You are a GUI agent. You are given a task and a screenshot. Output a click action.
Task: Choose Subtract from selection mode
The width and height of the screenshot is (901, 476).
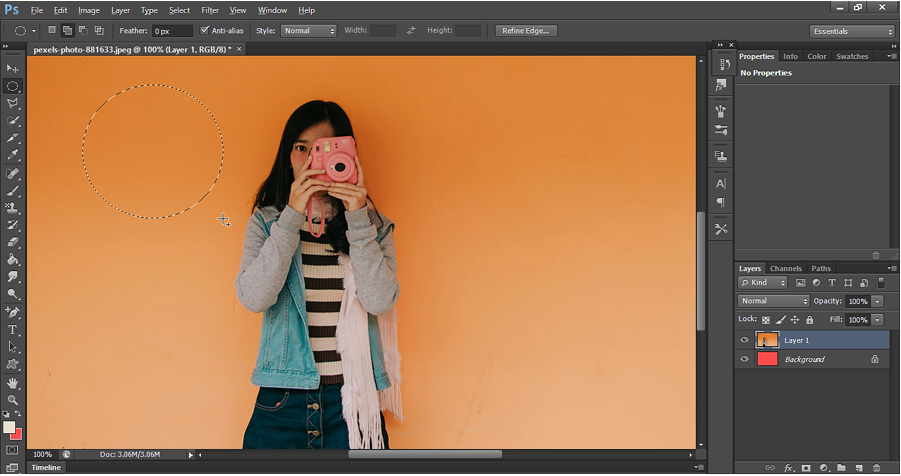[83, 30]
